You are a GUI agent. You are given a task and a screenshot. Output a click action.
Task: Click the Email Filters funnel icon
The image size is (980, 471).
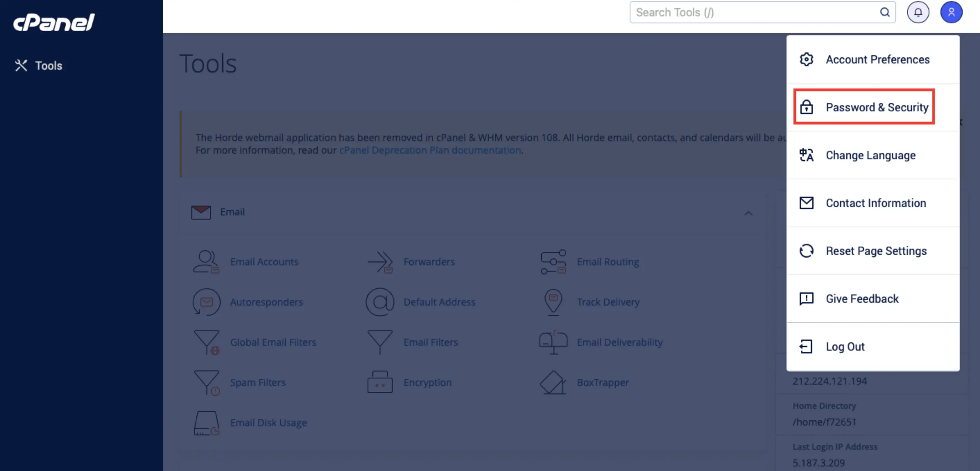[380, 342]
